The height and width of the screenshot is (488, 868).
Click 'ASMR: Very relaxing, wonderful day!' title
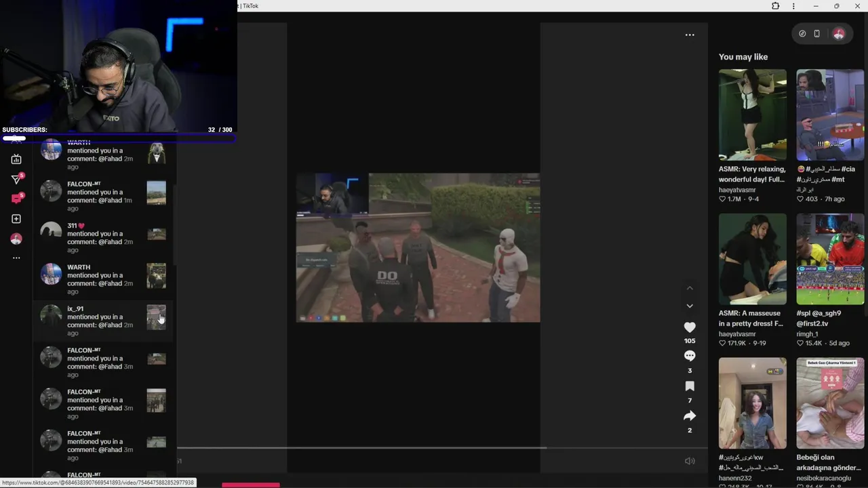pos(752,174)
